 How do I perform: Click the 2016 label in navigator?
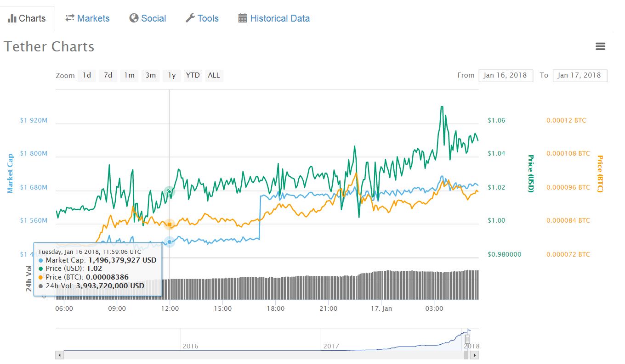190,346
